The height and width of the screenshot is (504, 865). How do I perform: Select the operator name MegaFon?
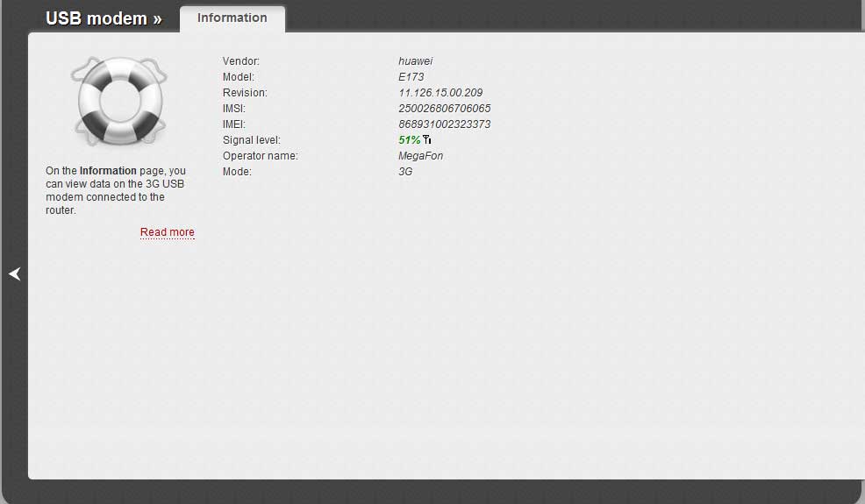pyautogui.click(x=420, y=156)
